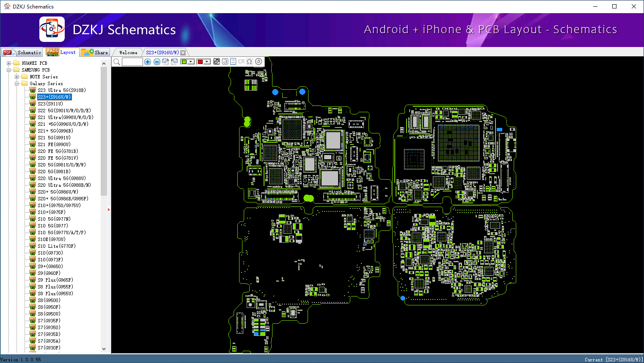This screenshot has height=363, width=644.
Task: Open S10 Lite(G770F) layout
Action: pyautogui.click(x=56, y=246)
